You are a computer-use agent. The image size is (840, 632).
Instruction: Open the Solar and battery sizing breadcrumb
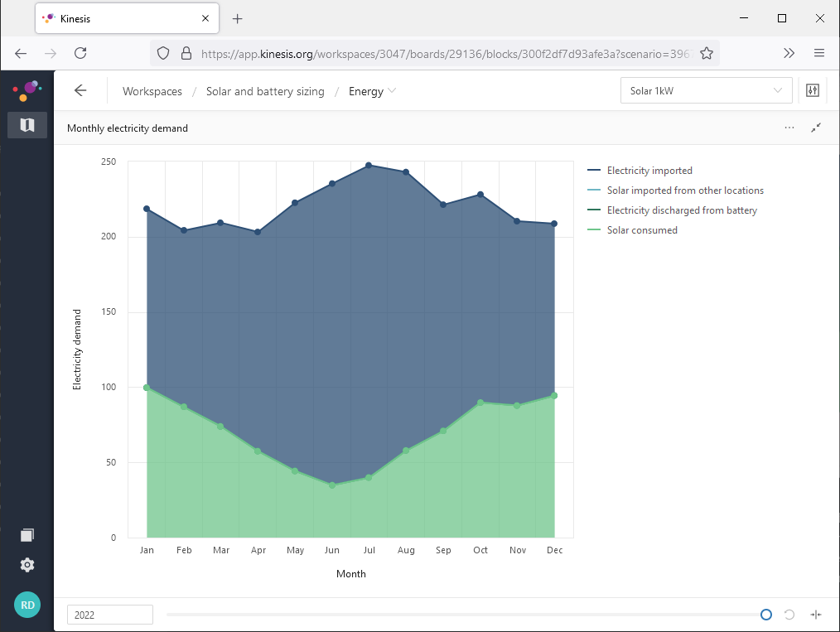coord(265,91)
